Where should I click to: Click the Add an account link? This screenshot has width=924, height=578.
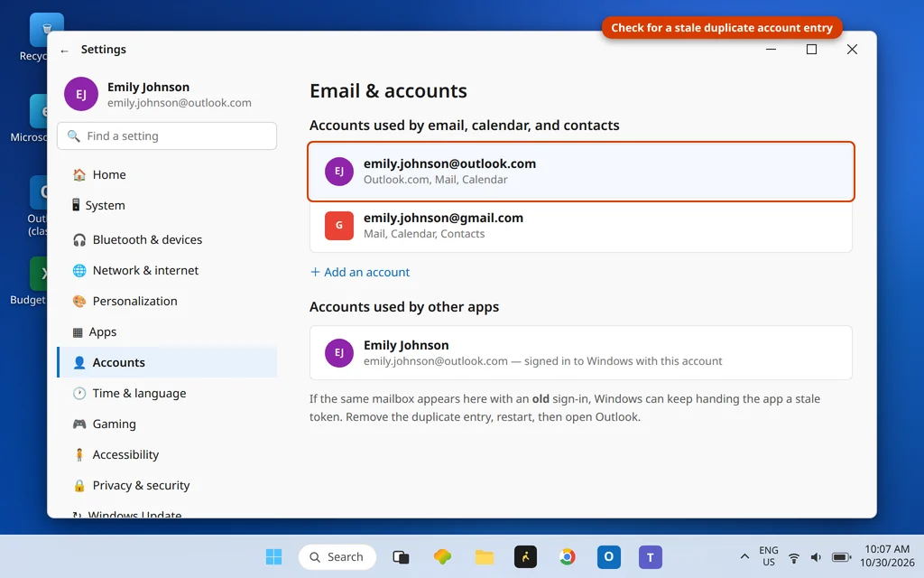coord(360,272)
